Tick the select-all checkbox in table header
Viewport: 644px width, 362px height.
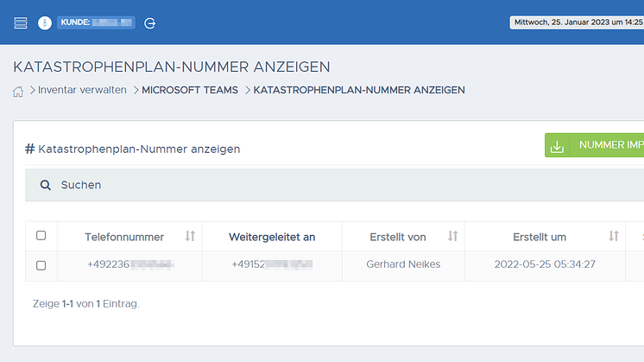[x=41, y=236]
